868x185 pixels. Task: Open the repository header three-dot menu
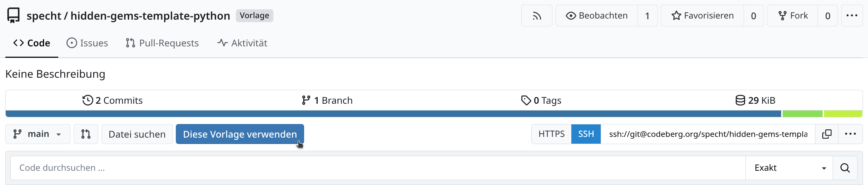coord(852,16)
